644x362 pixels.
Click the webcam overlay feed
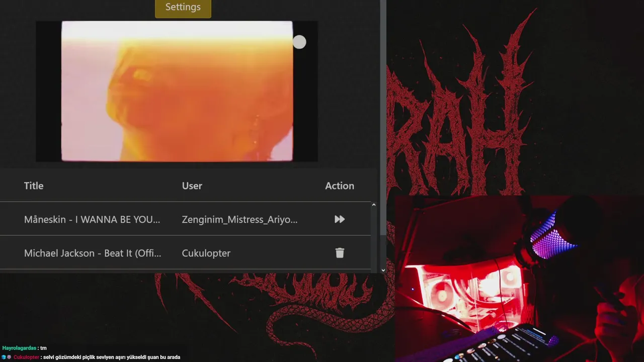click(x=519, y=279)
